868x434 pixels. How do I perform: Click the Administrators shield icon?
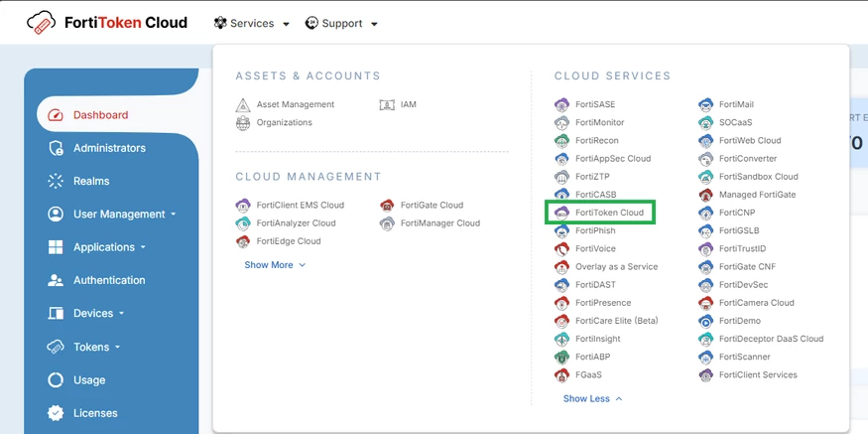[x=56, y=148]
